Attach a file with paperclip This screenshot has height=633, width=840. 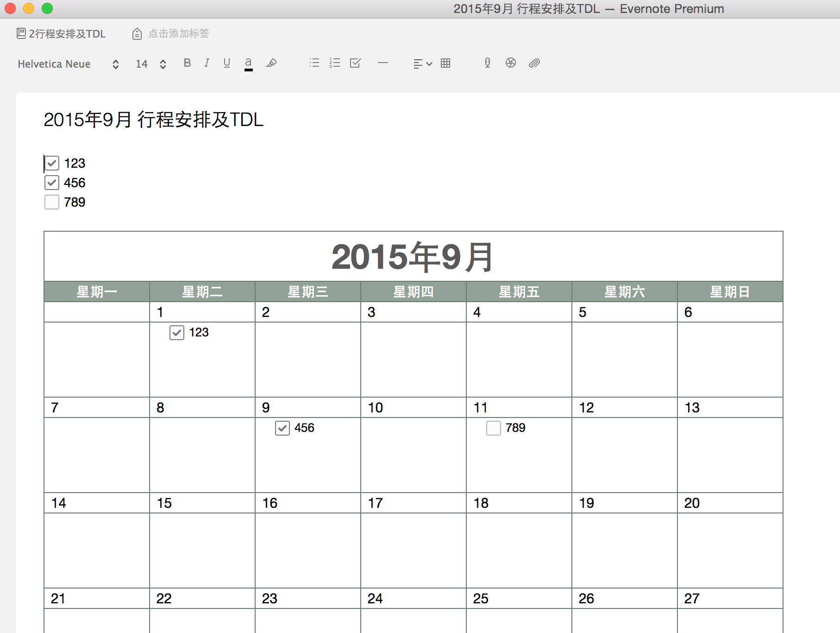(x=534, y=63)
